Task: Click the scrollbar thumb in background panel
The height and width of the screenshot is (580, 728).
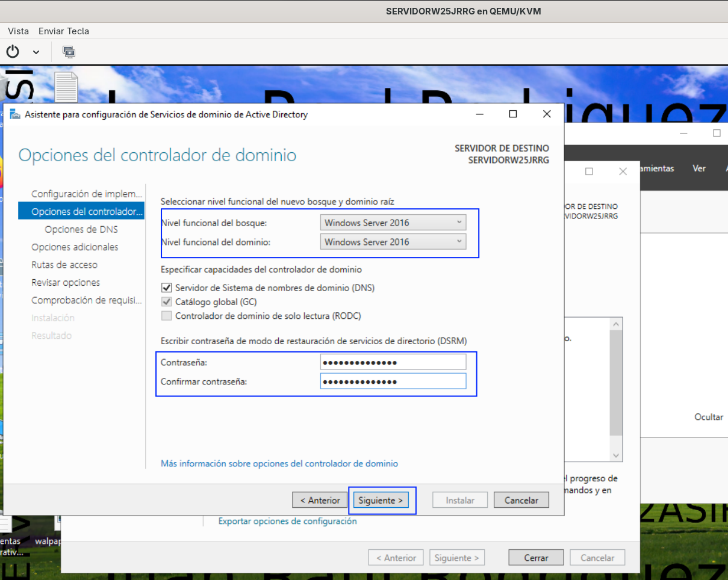Action: [616, 383]
